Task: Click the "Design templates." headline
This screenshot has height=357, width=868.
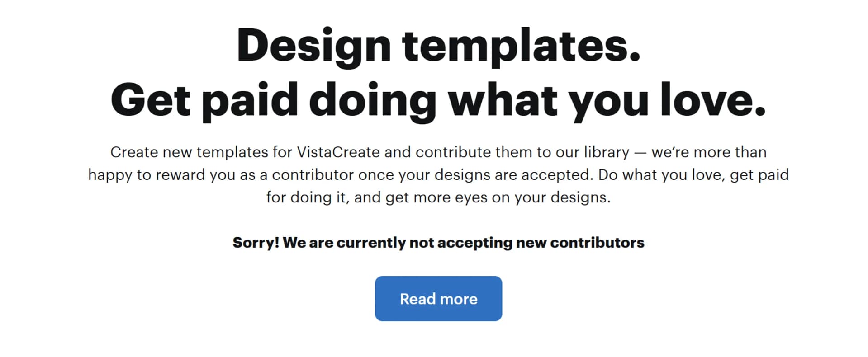Action: point(438,46)
